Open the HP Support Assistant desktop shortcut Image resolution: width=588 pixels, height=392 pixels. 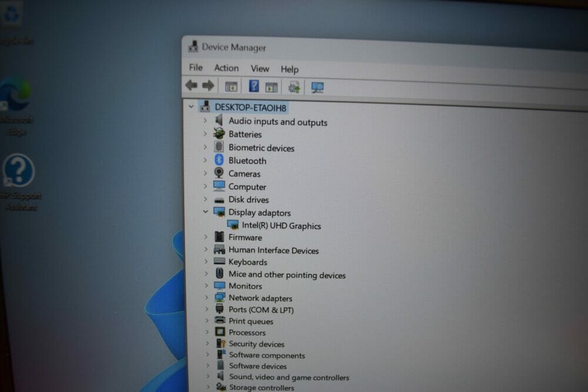point(19,182)
